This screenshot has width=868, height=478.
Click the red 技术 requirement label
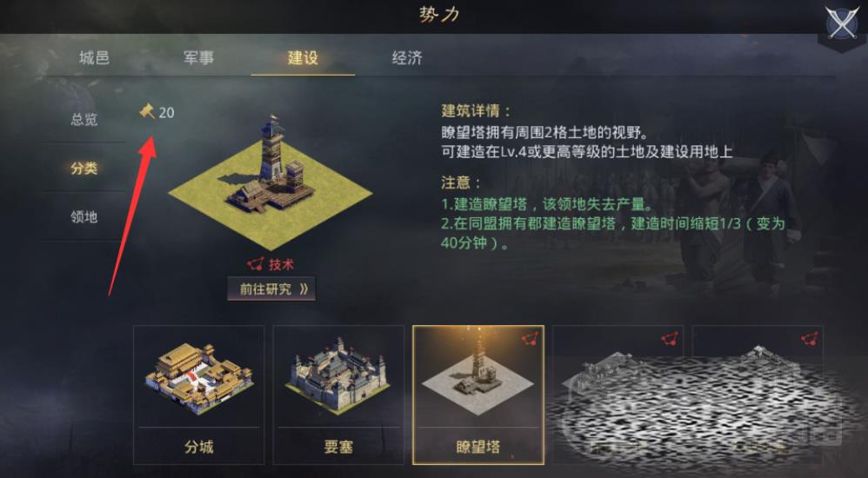[x=281, y=265]
